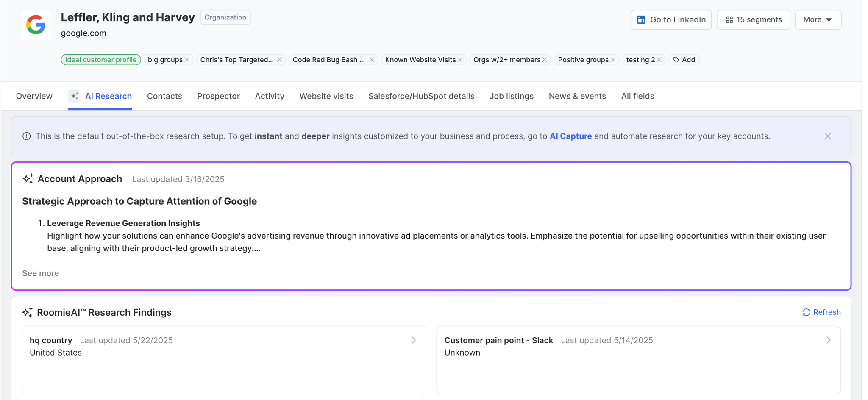The image size is (868, 400).
Task: Open the Job listings tab
Action: (x=511, y=96)
